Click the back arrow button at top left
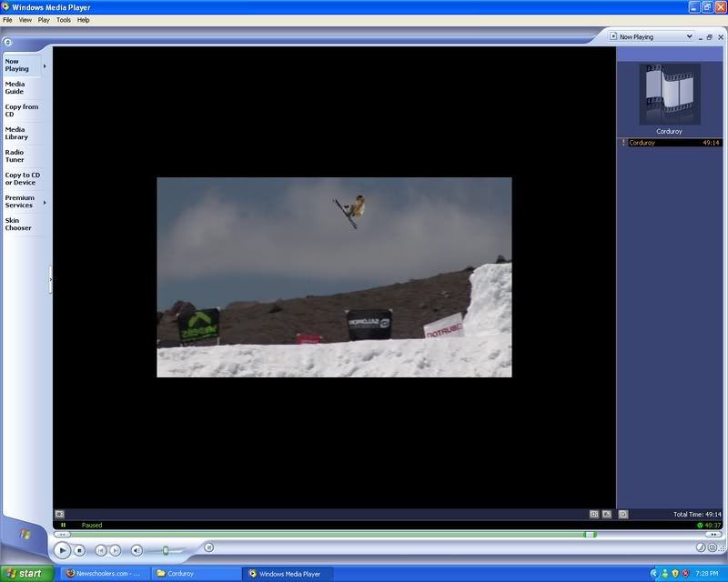Image resolution: width=728 pixels, height=582 pixels. 7,42
